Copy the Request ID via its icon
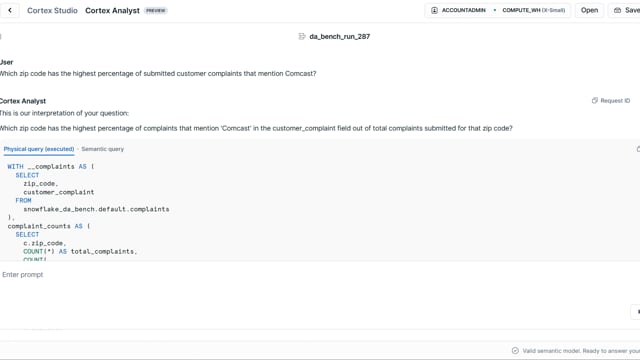640x360 pixels. 595,100
